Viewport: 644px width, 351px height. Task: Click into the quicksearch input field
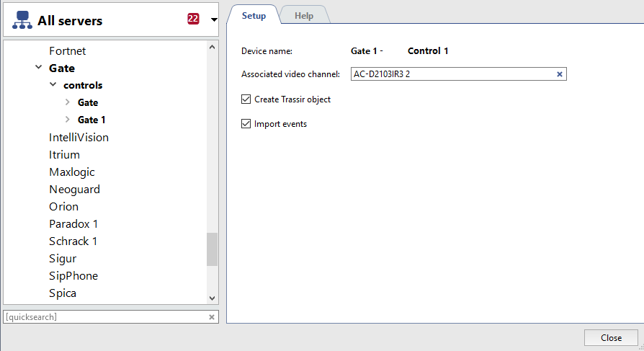[104, 317]
